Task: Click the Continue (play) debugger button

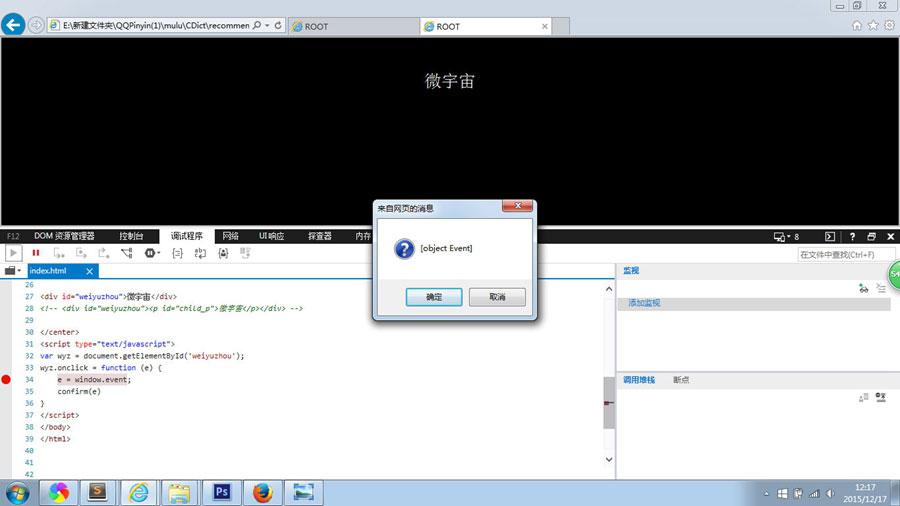Action: 14,254
